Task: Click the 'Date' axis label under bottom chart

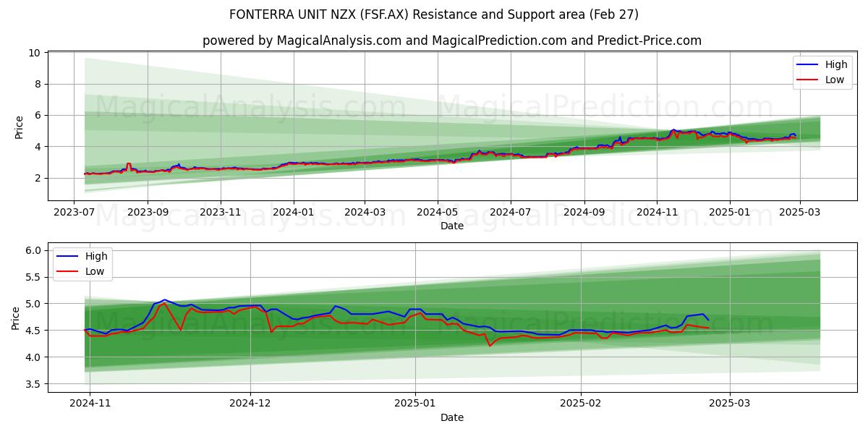Action: (452, 418)
